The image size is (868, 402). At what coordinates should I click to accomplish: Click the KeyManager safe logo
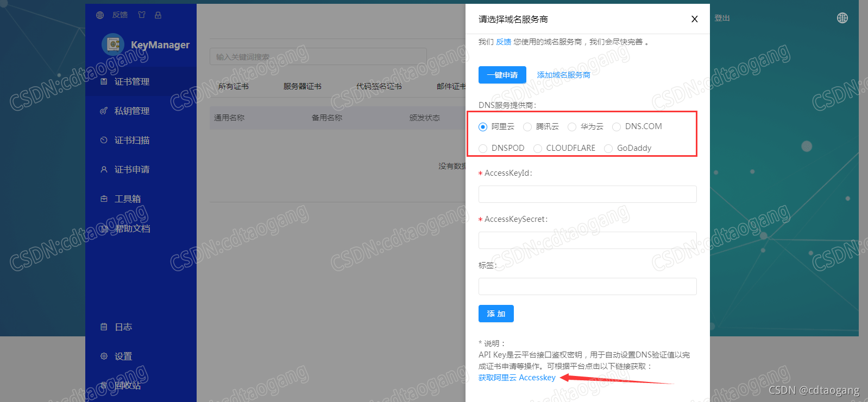[113, 44]
